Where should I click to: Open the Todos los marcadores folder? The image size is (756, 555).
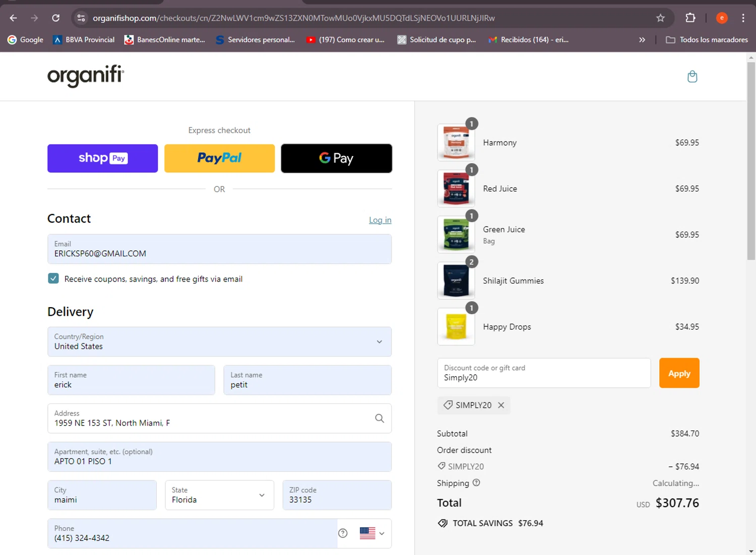point(707,40)
